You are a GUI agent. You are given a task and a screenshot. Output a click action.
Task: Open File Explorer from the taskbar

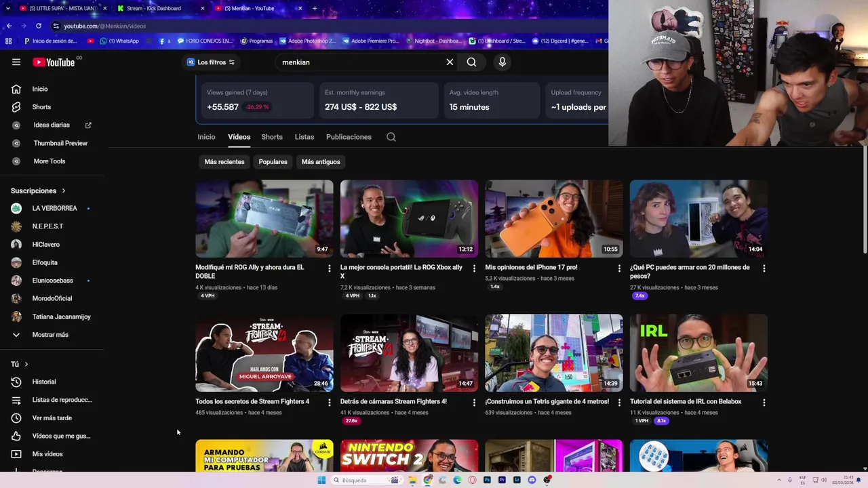(x=412, y=480)
